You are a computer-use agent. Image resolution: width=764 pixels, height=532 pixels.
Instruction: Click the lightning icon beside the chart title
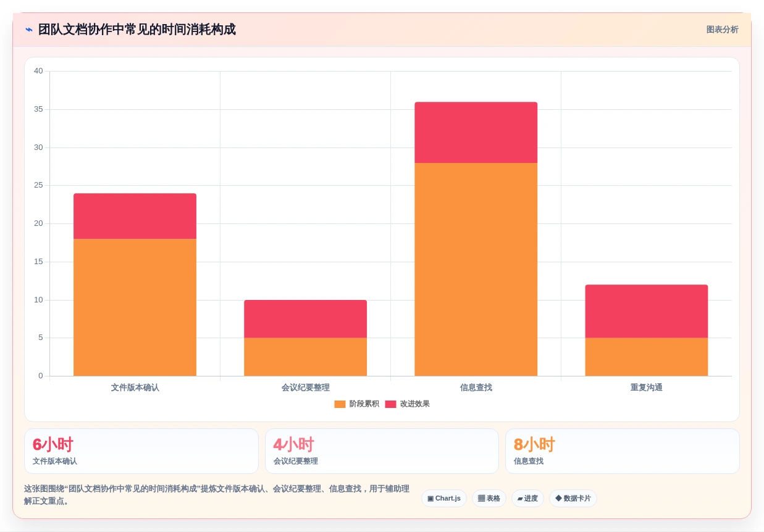tap(29, 30)
